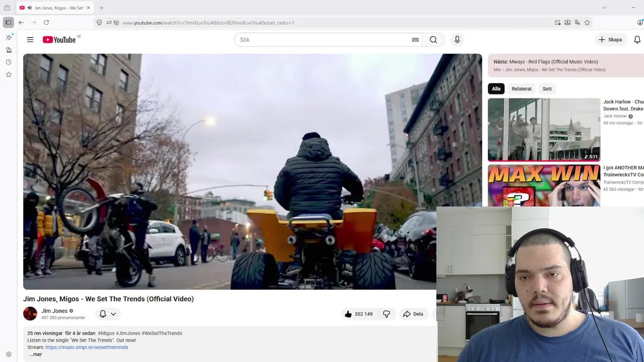
Task: Open YouTube notifications bell in header
Action: [x=637, y=40]
